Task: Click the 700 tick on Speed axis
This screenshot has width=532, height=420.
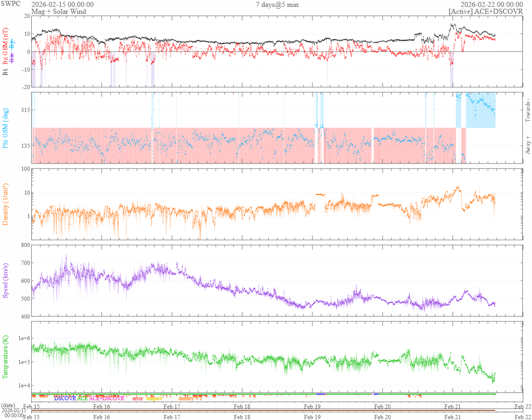Action: 25,263
